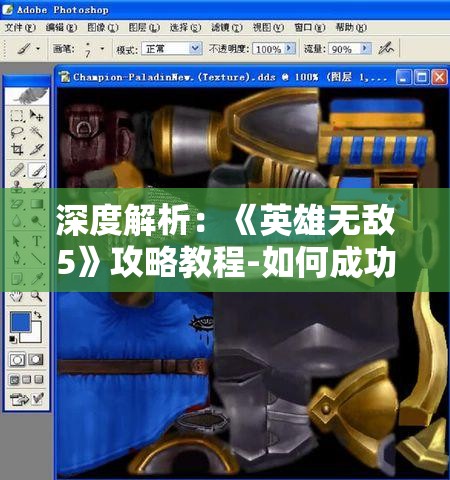Select the Move tool
This screenshot has height=480, width=450.
tap(36, 116)
